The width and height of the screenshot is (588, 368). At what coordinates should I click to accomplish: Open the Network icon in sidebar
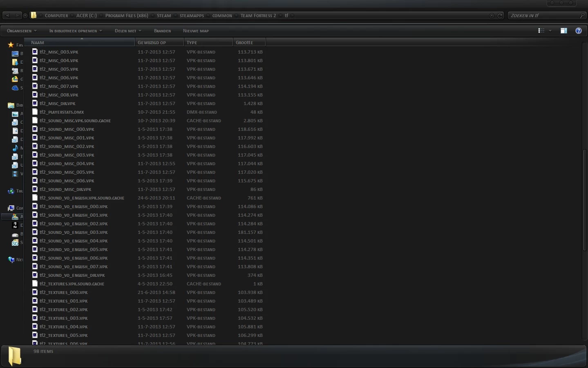coord(11,260)
